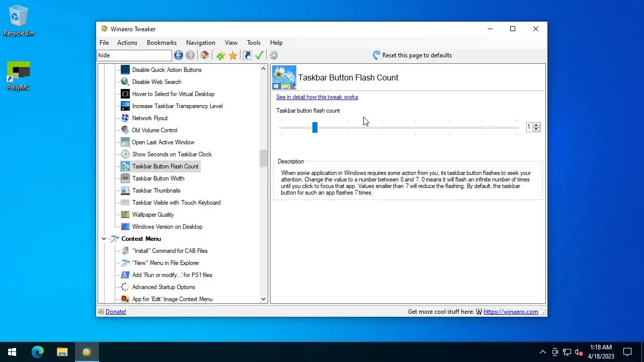
Task: Open the Windows Start menu
Action: (12, 352)
